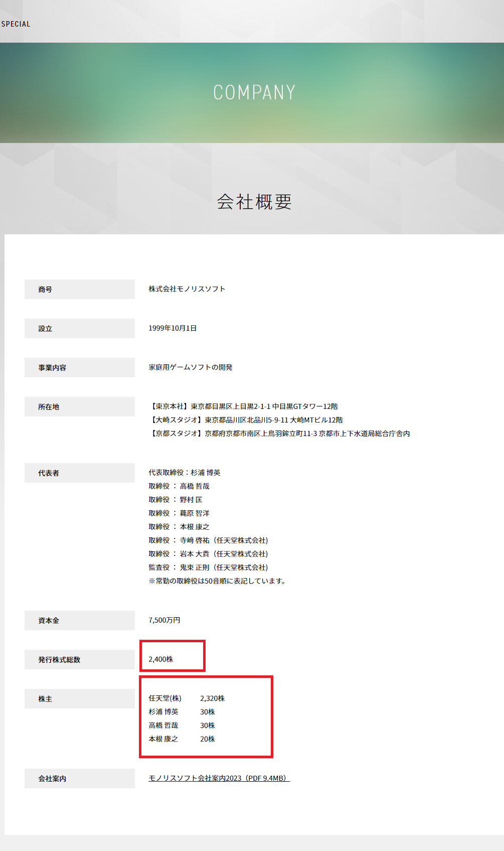Click the 京都スタジオ address line
The width and height of the screenshot is (504, 851).
click(279, 434)
